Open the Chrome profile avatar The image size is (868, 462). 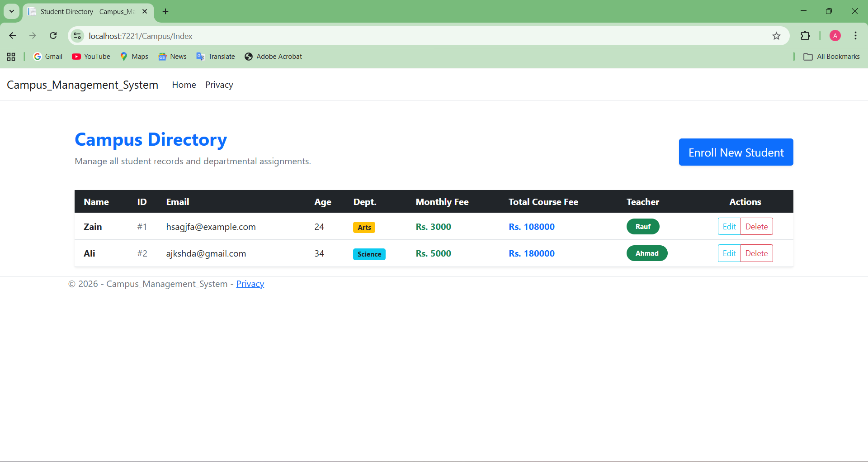[835, 36]
